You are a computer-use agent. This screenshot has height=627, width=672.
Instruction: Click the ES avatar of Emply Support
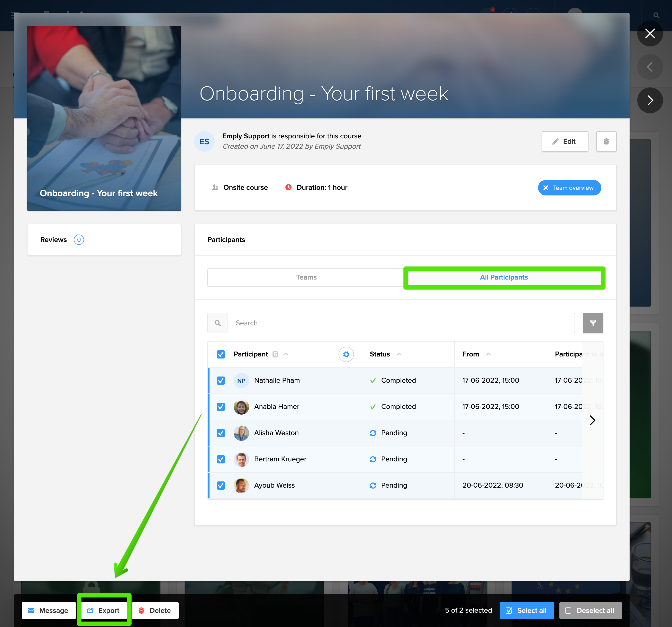point(204,141)
